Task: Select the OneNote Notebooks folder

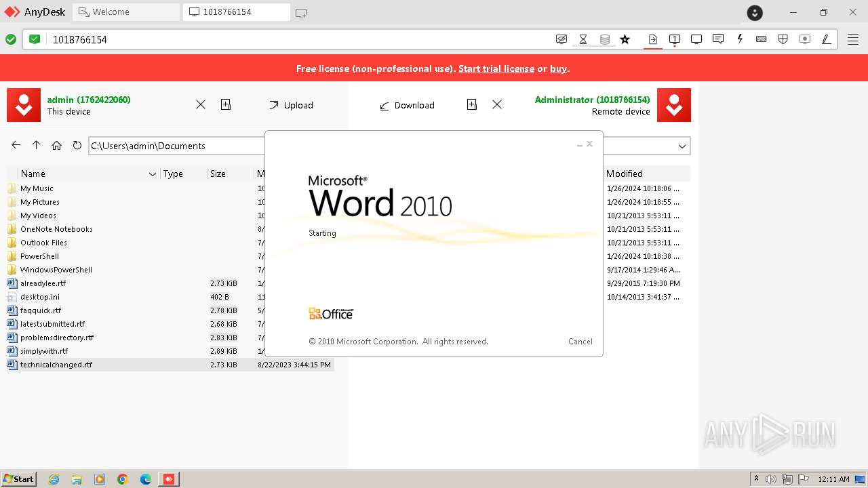Action: point(56,229)
